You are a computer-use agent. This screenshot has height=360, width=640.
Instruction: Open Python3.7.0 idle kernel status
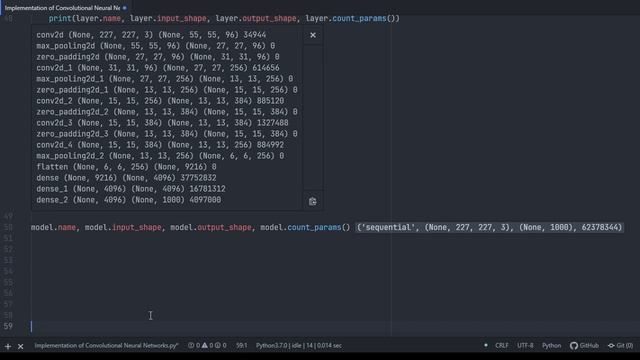click(299, 346)
